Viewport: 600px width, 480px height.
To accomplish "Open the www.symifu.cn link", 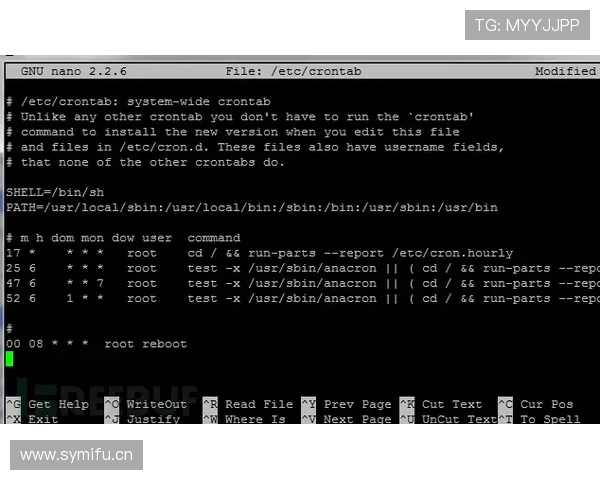I will point(77,455).
